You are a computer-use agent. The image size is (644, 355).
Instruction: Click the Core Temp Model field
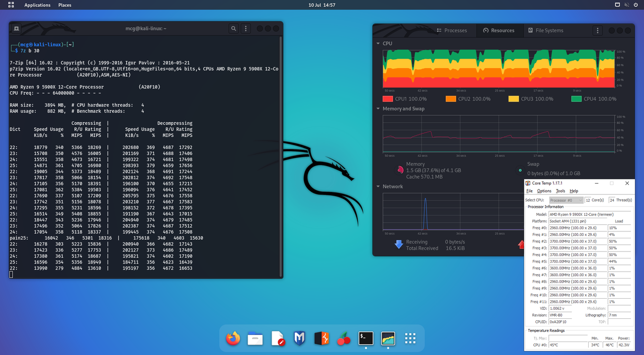(590, 214)
